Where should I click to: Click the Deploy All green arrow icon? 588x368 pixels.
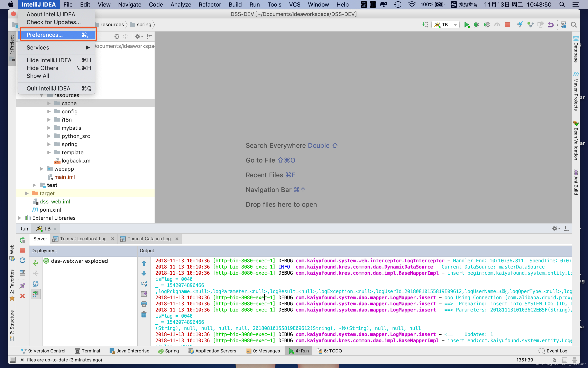point(36,263)
